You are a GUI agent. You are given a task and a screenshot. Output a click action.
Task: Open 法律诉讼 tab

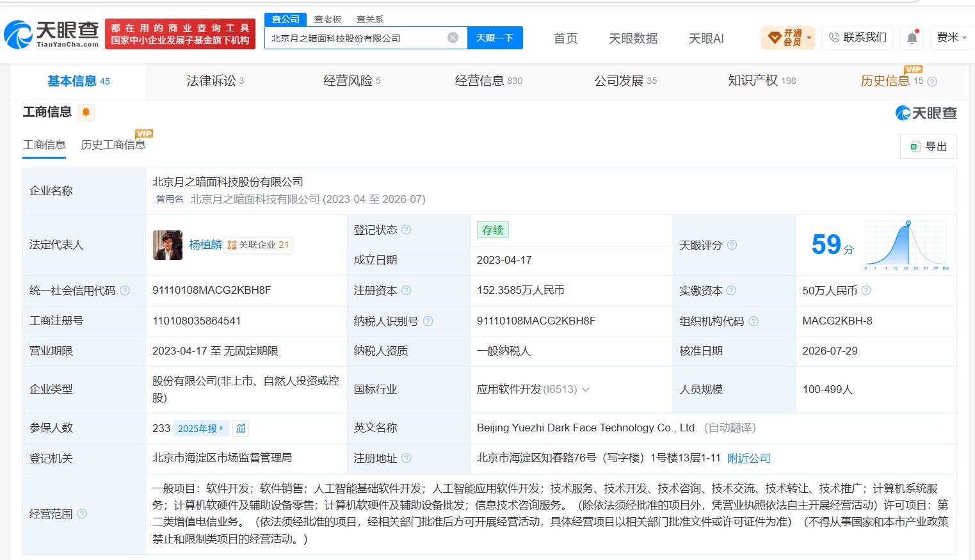coord(215,81)
